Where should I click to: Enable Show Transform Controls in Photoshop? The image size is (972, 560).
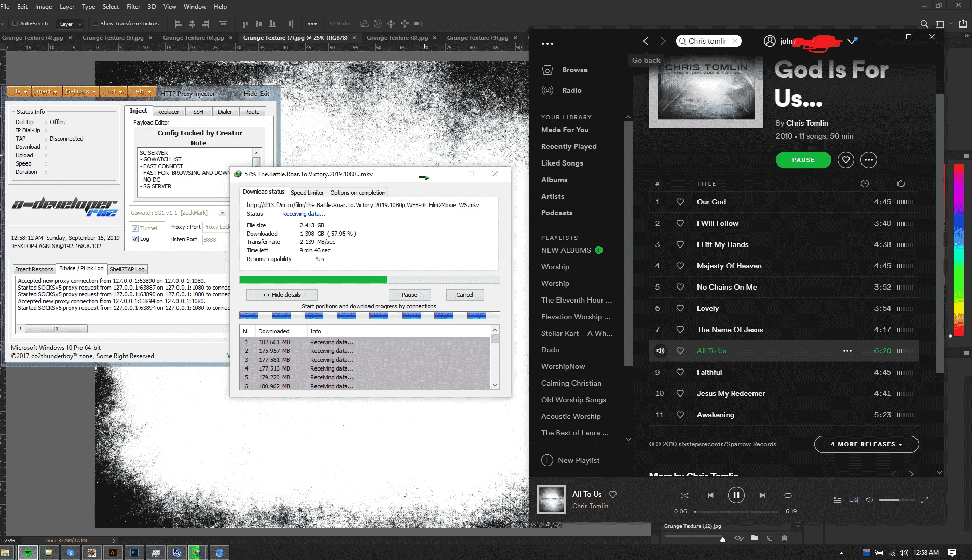click(x=95, y=23)
